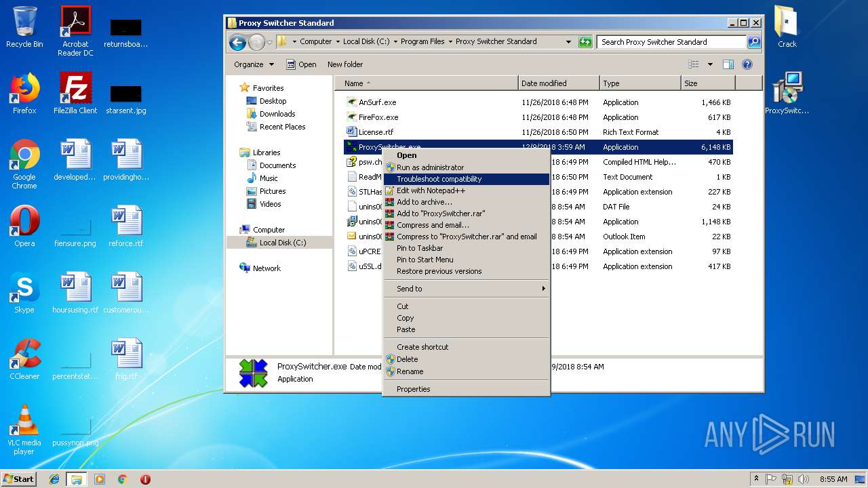This screenshot has width=868, height=488.
Task: Click the Start button
Action: [x=19, y=479]
